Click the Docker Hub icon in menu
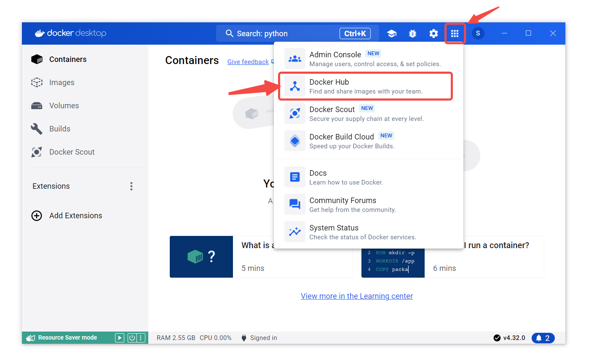 click(x=295, y=86)
